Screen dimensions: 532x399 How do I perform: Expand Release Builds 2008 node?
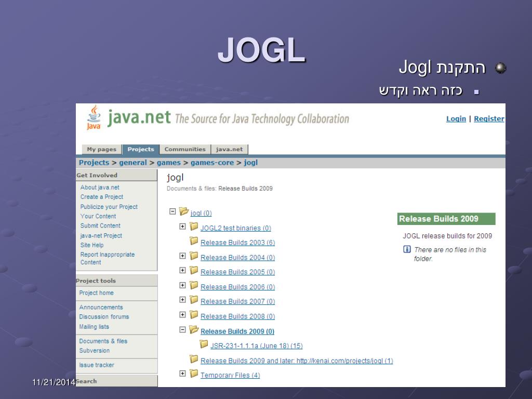point(182,315)
